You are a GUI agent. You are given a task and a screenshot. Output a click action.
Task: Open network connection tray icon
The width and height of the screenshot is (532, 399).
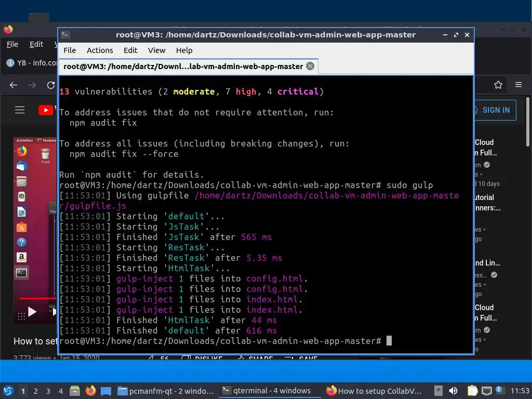[x=487, y=391]
